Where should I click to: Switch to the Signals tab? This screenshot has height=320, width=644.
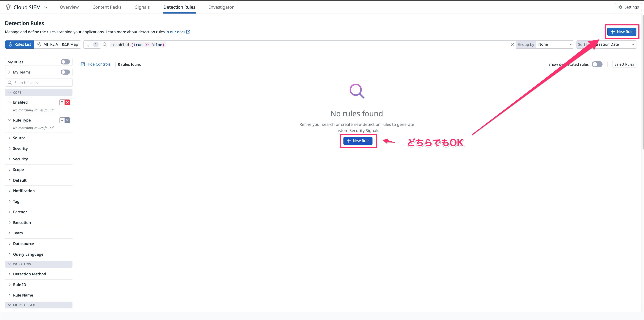pyautogui.click(x=142, y=7)
